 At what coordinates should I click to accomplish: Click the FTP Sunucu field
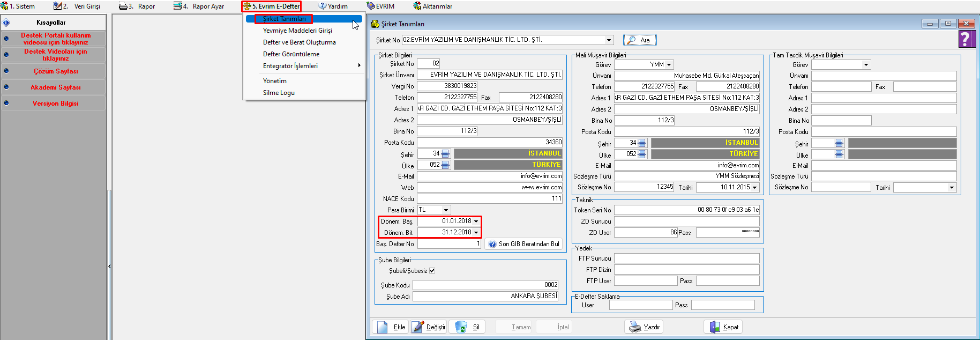(x=687, y=258)
